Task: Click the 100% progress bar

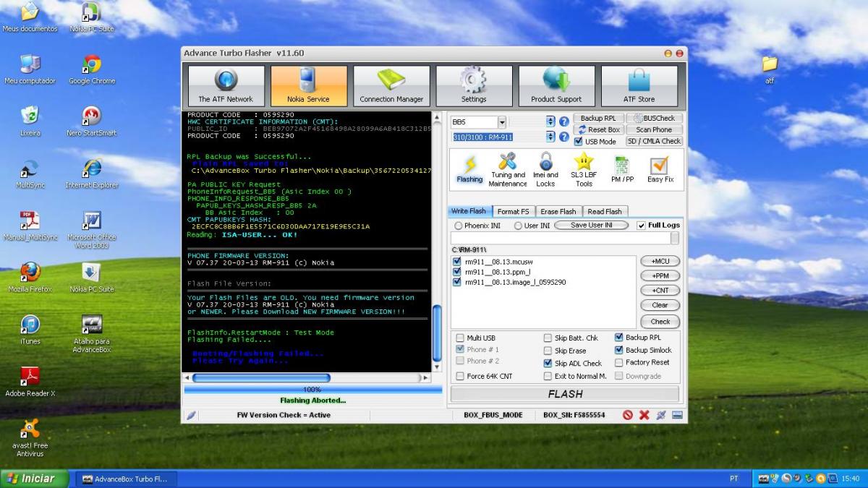Action: coord(312,389)
